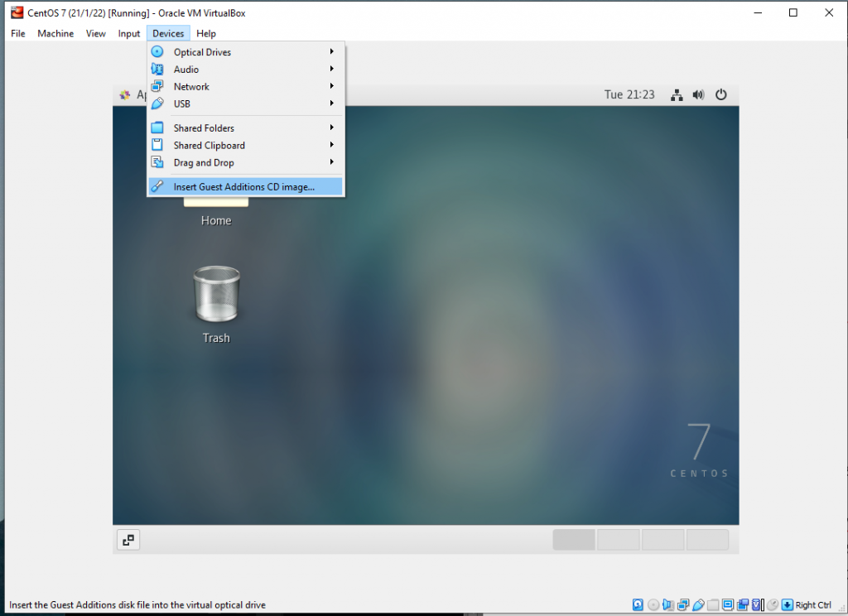Viewport: 848px width, 616px height.
Task: Select the Shared Folders menu entry
Action: [245, 128]
